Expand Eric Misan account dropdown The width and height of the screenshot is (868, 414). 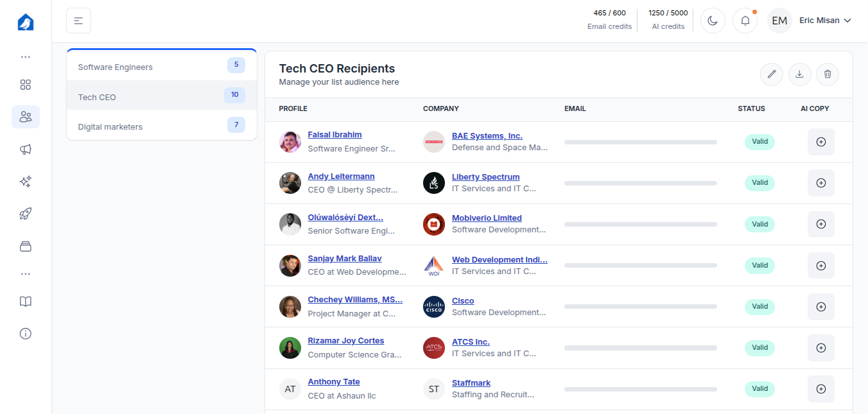(824, 21)
